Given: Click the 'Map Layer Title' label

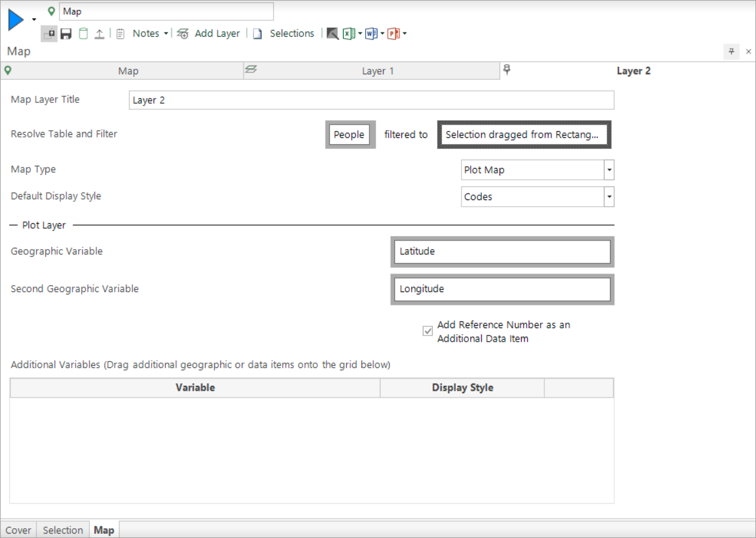Looking at the screenshot, I should 45,99.
